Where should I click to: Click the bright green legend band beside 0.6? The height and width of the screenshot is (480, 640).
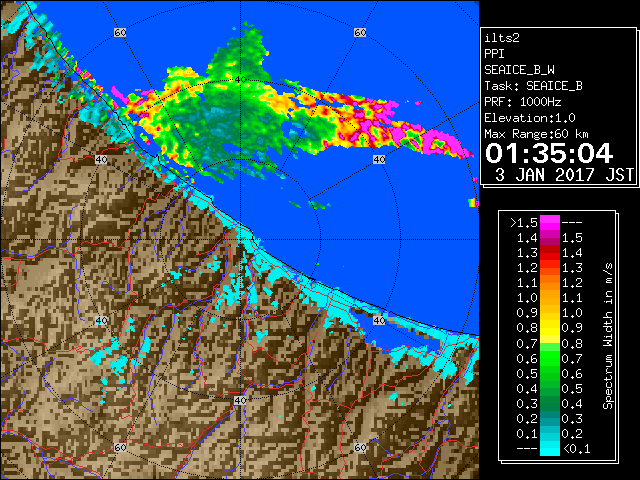(549, 358)
